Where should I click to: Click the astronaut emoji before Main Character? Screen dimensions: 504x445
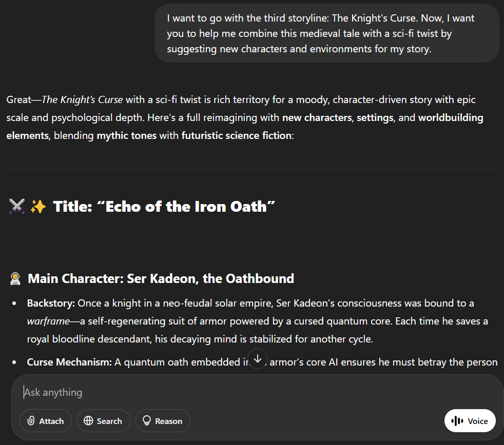coord(15,279)
